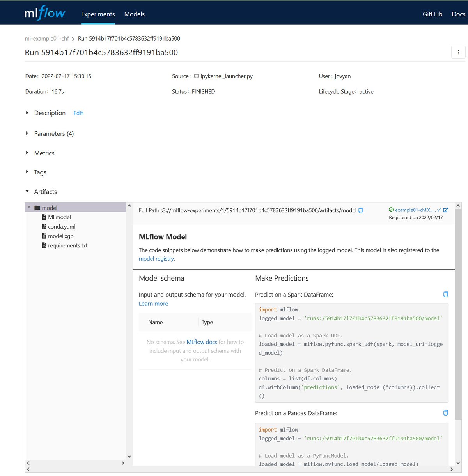Open the Docs page from navbar

coord(459,14)
